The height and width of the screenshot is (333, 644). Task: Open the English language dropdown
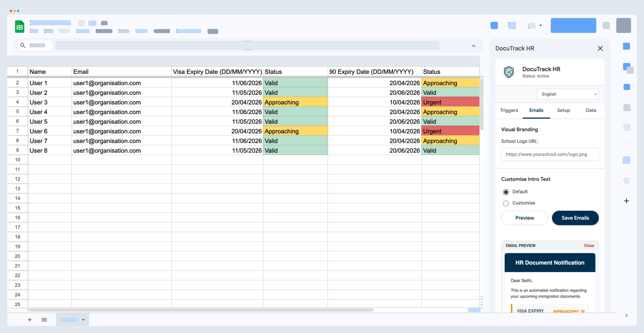tap(568, 94)
